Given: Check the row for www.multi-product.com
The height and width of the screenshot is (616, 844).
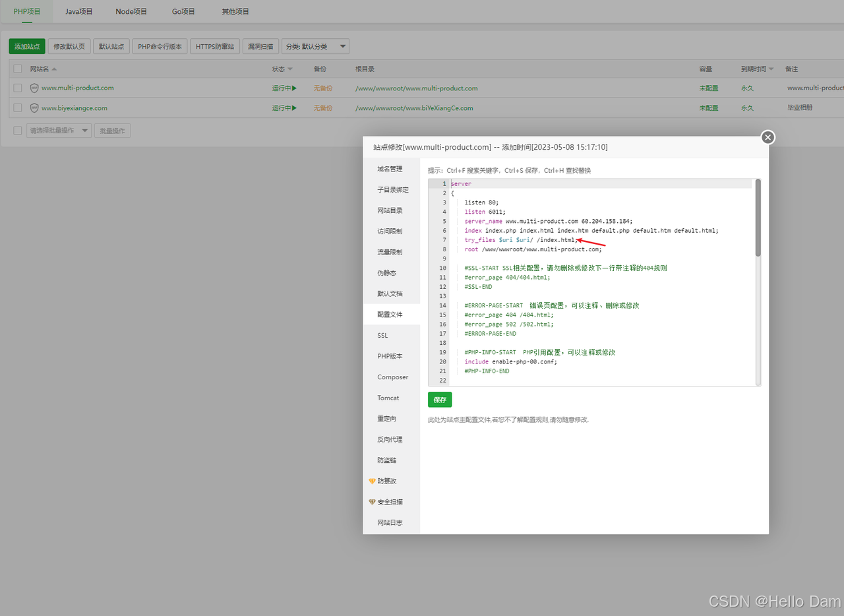Looking at the screenshot, I should [18, 88].
